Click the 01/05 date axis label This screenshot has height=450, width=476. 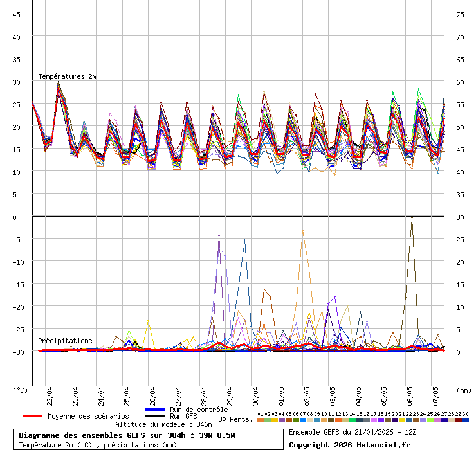click(281, 395)
